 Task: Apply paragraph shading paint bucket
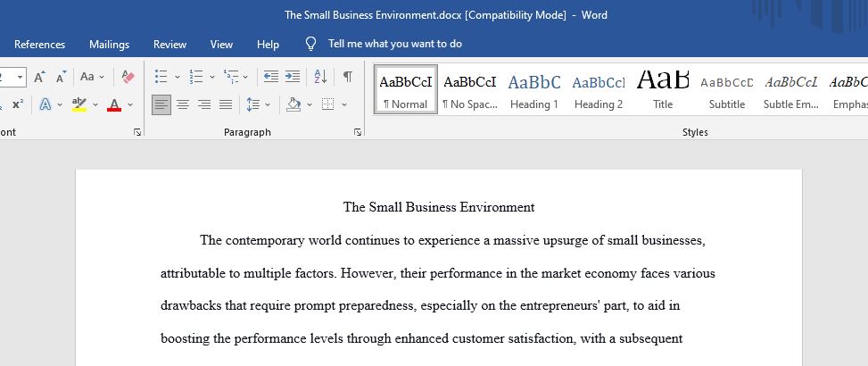pyautogui.click(x=293, y=104)
